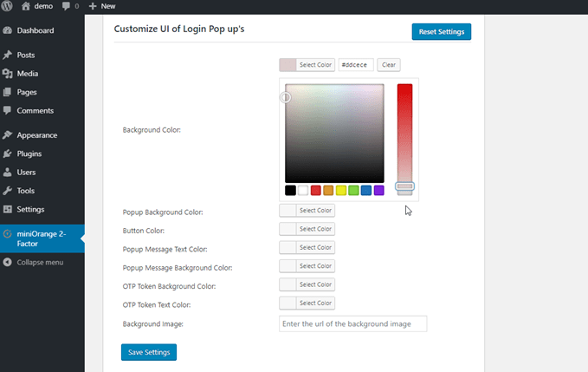Go to Posts via the pin icon
Image resolution: width=588 pixels, height=372 pixels.
pyautogui.click(x=9, y=55)
